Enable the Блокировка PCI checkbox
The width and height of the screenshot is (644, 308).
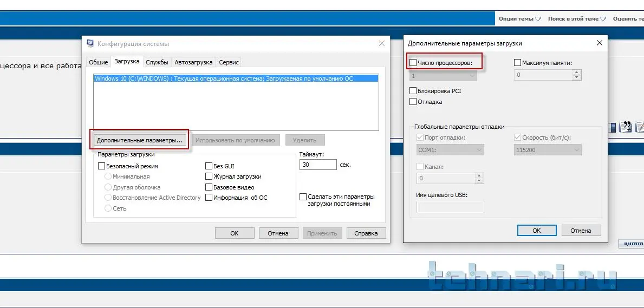tap(413, 91)
